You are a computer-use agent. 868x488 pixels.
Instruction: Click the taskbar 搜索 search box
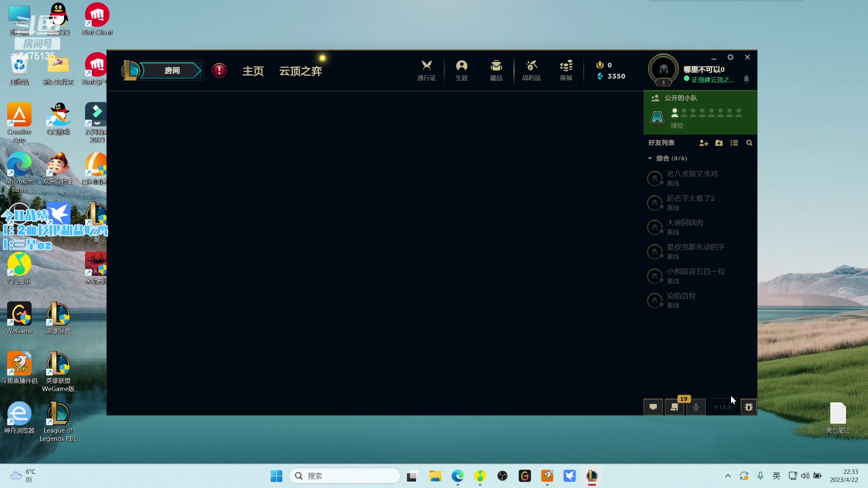pos(345,476)
